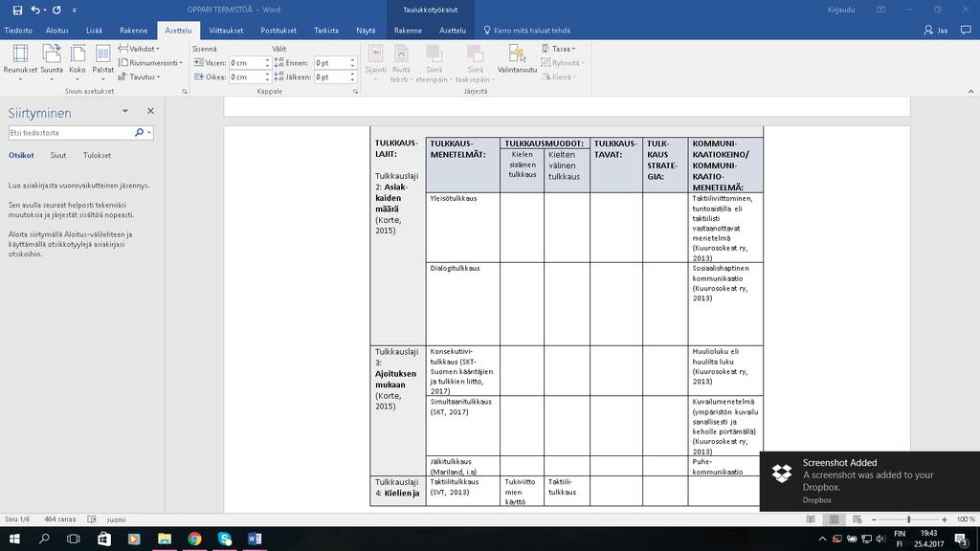Open navigation pane options dropdown arrow
980x551 pixels.
[x=125, y=111]
